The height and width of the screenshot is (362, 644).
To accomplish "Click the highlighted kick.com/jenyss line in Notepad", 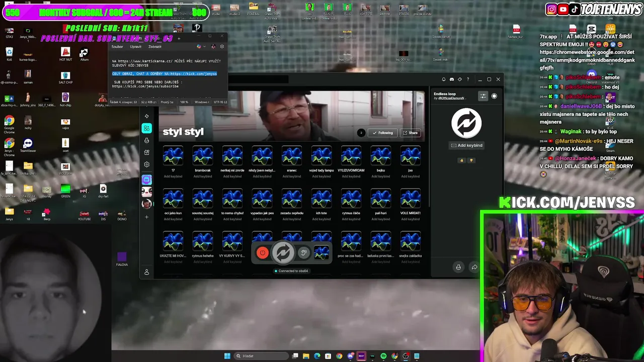I will 165,74.
